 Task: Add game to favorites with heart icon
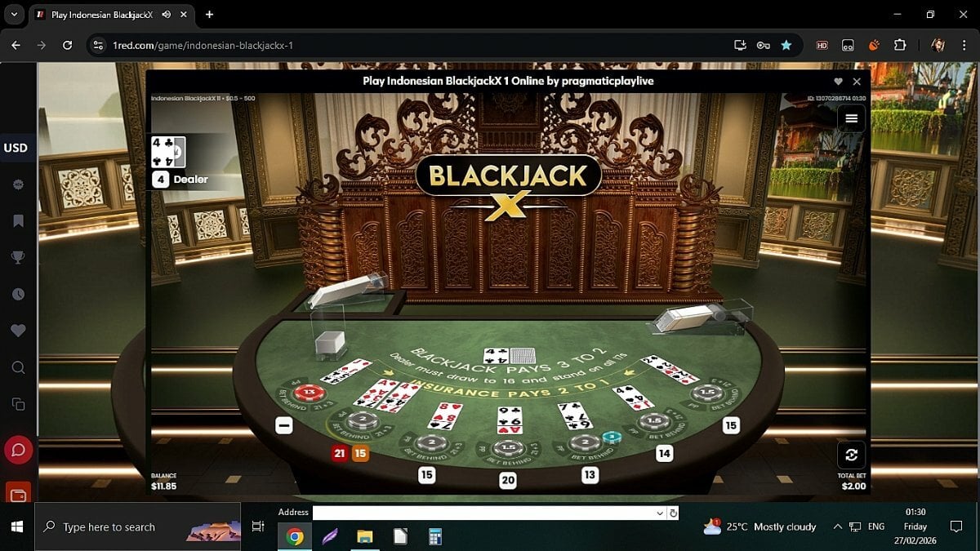[838, 82]
